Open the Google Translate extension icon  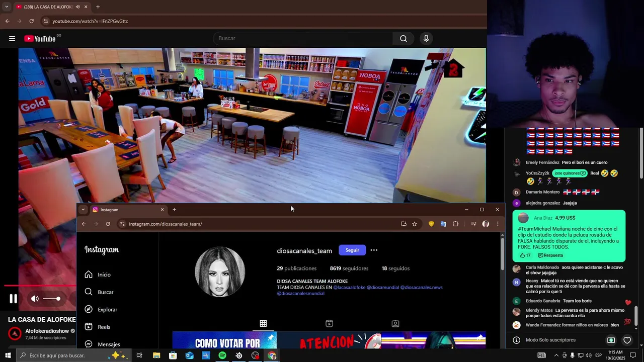[x=443, y=224]
